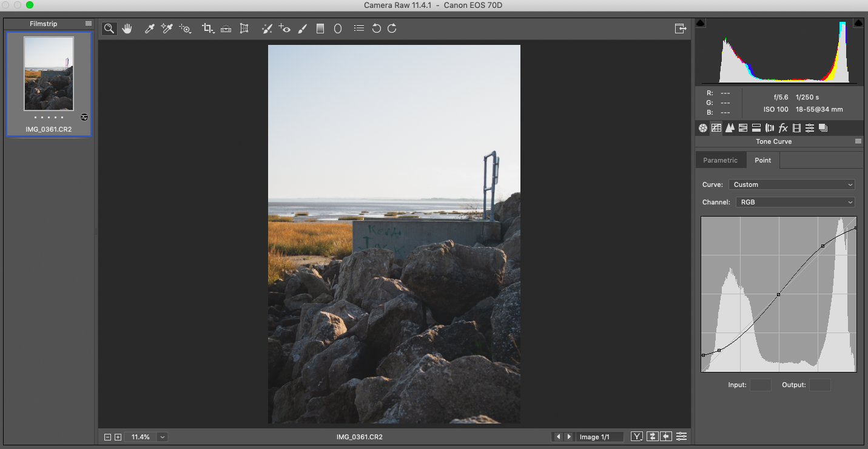Pick the Straighten tool
Viewport: 868px width, 449px height.
pos(226,29)
